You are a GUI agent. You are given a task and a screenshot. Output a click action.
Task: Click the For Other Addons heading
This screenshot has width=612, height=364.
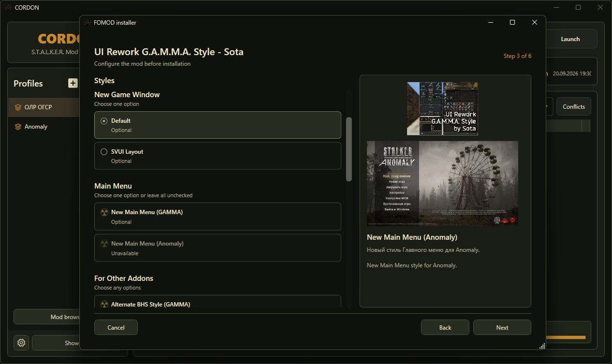pyautogui.click(x=124, y=278)
